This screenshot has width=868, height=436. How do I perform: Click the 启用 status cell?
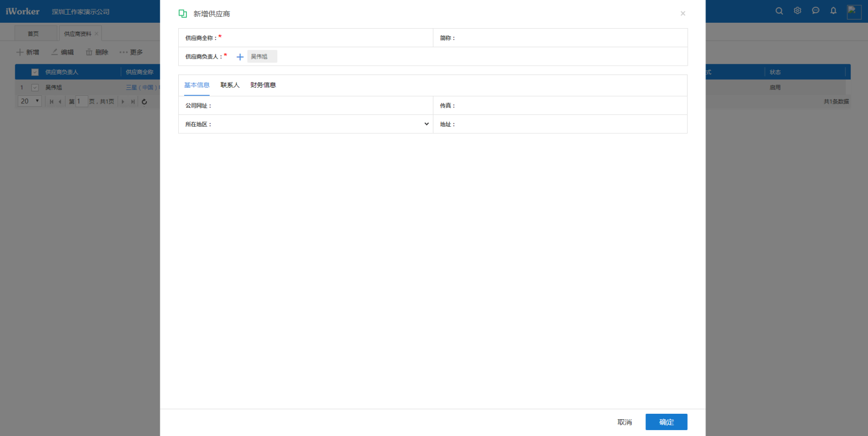(775, 87)
